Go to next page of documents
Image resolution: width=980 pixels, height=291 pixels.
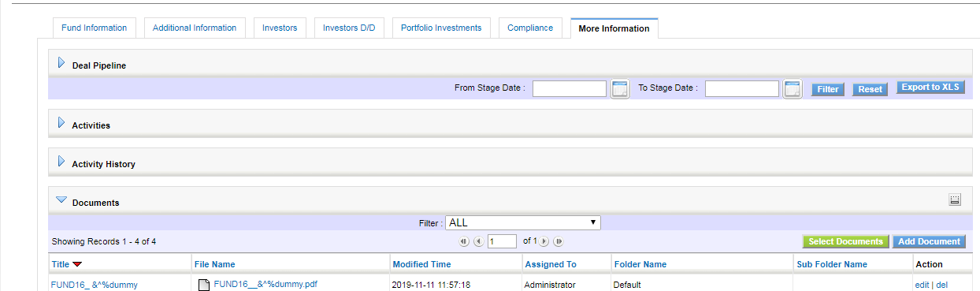(x=544, y=241)
